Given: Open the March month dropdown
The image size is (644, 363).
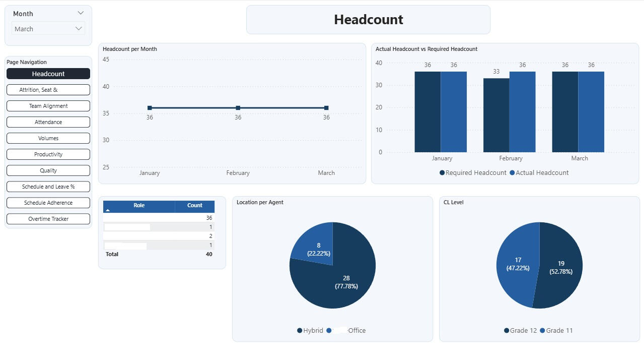Looking at the screenshot, I should pos(48,29).
